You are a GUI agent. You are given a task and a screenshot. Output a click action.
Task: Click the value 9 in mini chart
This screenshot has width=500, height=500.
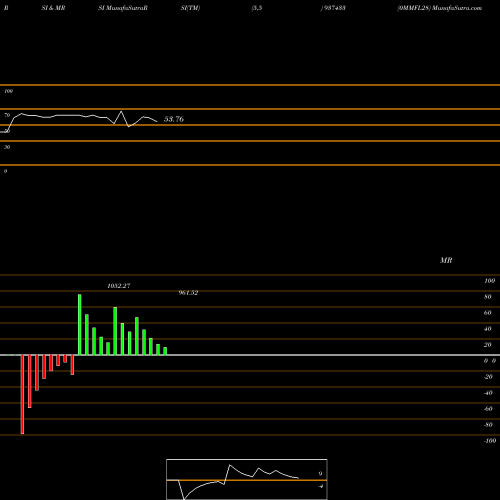pyautogui.click(x=320, y=474)
